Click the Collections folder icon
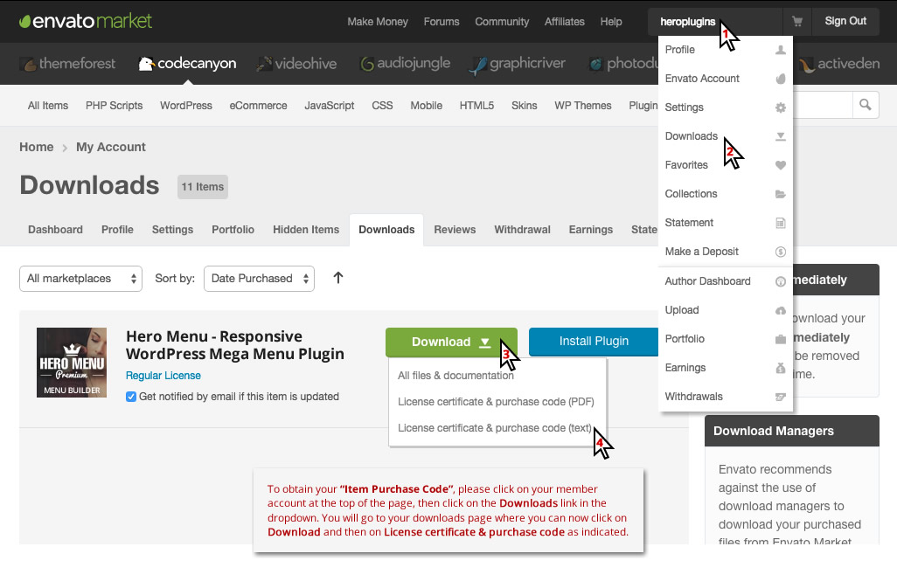 point(781,194)
